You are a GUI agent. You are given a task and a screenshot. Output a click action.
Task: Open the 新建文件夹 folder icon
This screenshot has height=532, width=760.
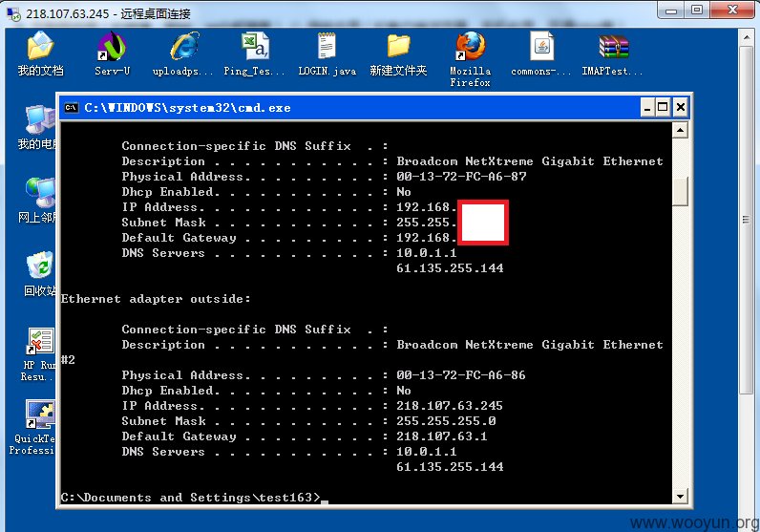[x=398, y=46]
